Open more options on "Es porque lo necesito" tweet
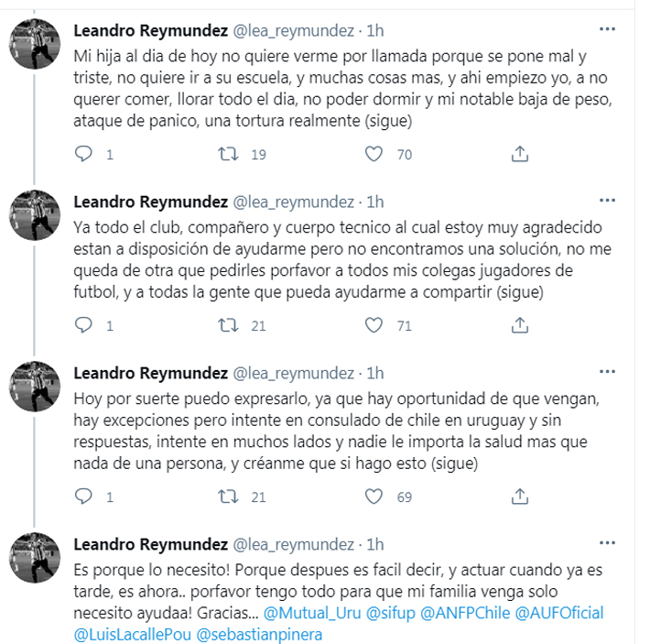The image size is (650, 644). 606,542
